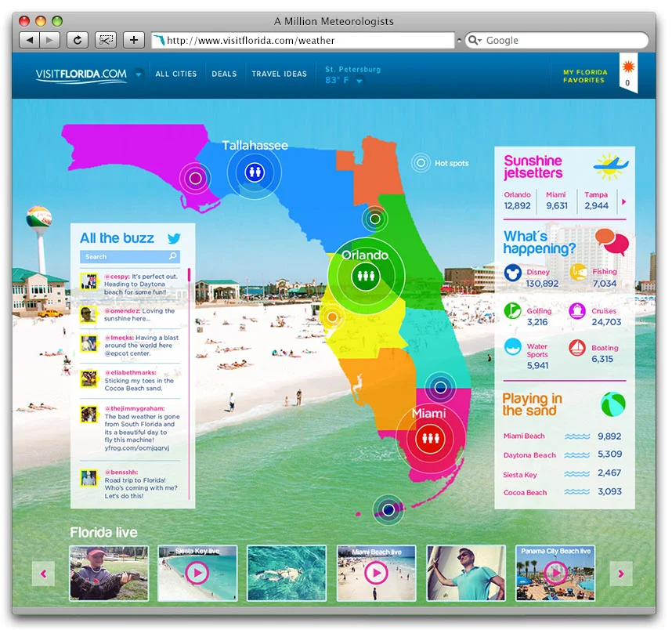Open the @cespy tweet
Image resolution: width=672 pixels, height=630 pixels.
pos(130,284)
